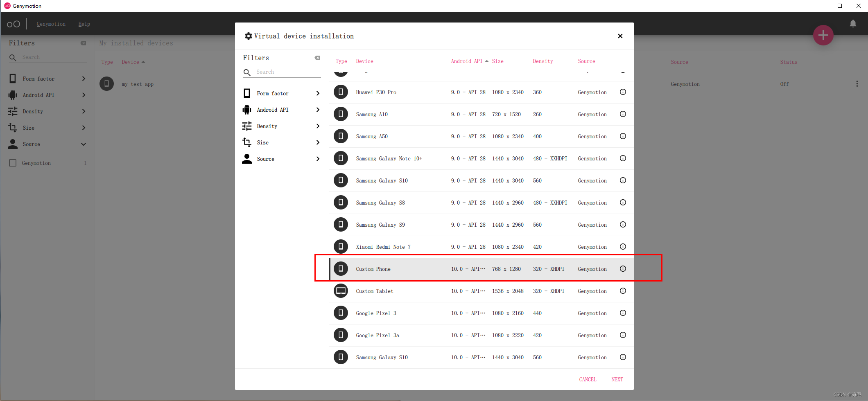
Task: Show info for Samsung A10
Action: click(623, 114)
